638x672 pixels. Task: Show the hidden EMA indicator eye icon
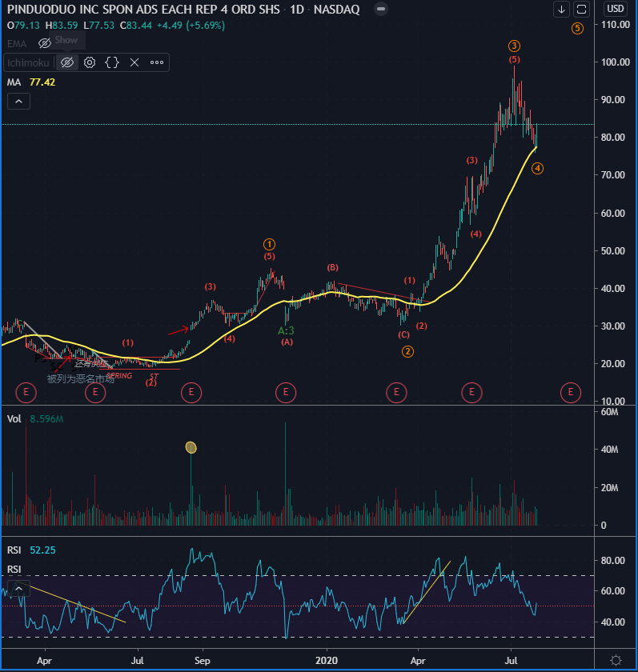tap(45, 43)
